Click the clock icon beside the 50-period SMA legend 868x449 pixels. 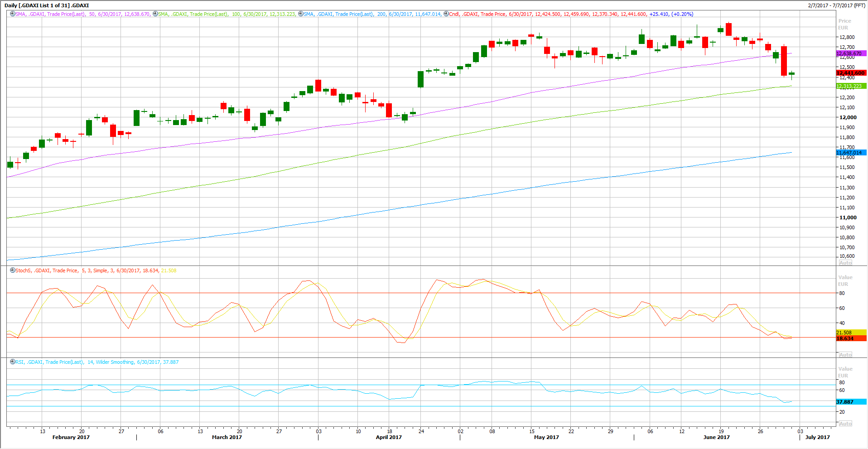click(13, 14)
